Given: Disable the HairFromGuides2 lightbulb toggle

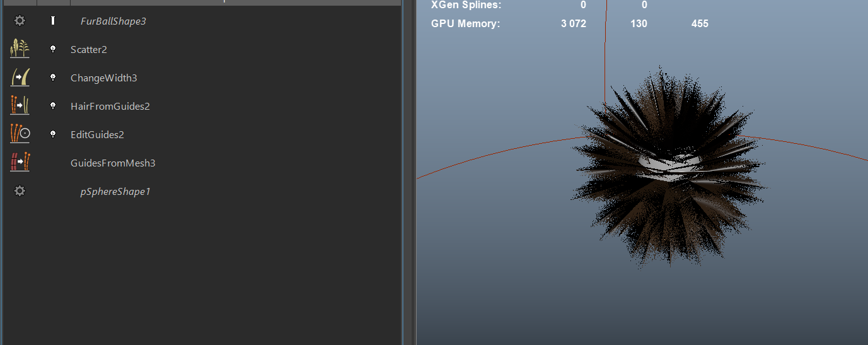Looking at the screenshot, I should coord(53,106).
